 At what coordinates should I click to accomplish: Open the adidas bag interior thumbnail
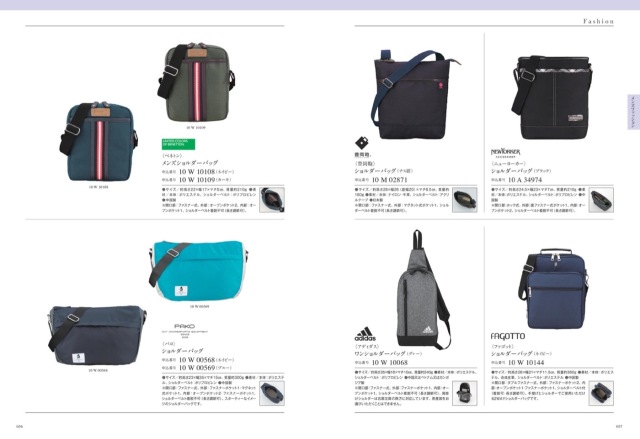464,393
